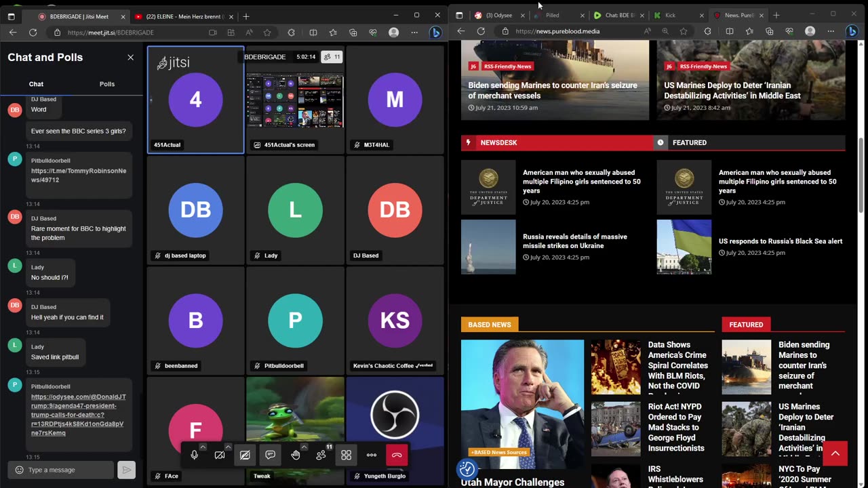Open Settings and more in Jitsi browser window

[414, 32]
